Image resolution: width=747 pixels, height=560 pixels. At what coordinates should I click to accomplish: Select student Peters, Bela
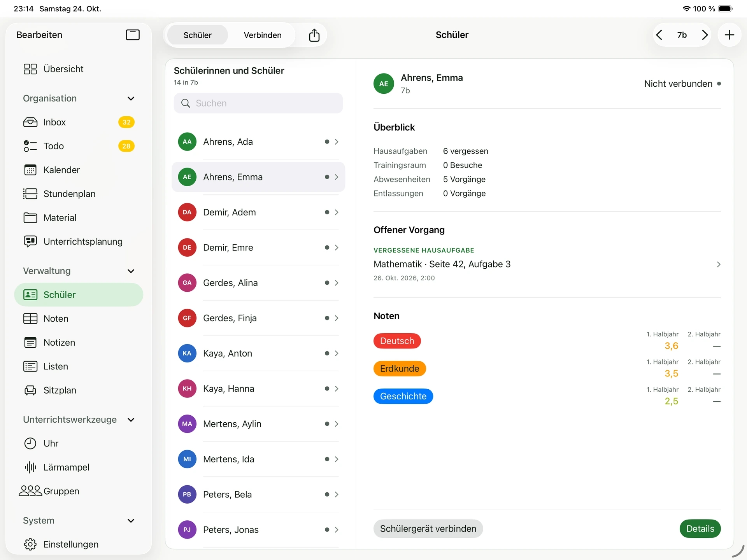(258, 495)
